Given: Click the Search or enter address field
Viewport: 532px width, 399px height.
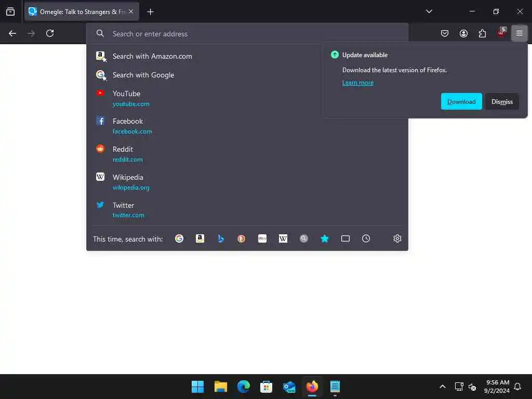Looking at the screenshot, I should (247, 34).
